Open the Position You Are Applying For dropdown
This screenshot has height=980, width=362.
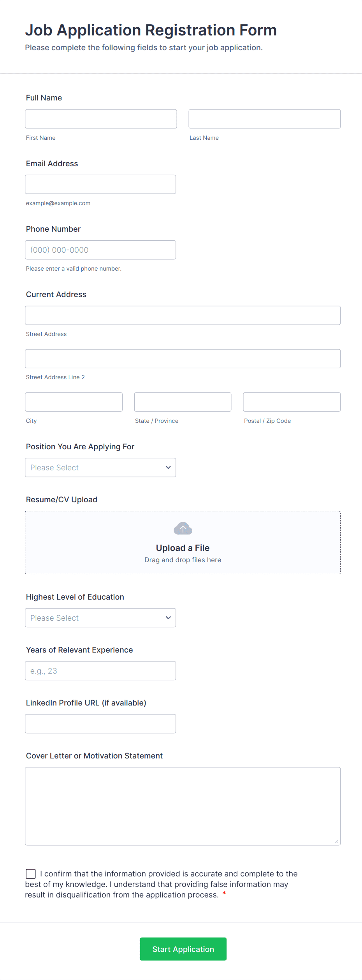coord(100,468)
